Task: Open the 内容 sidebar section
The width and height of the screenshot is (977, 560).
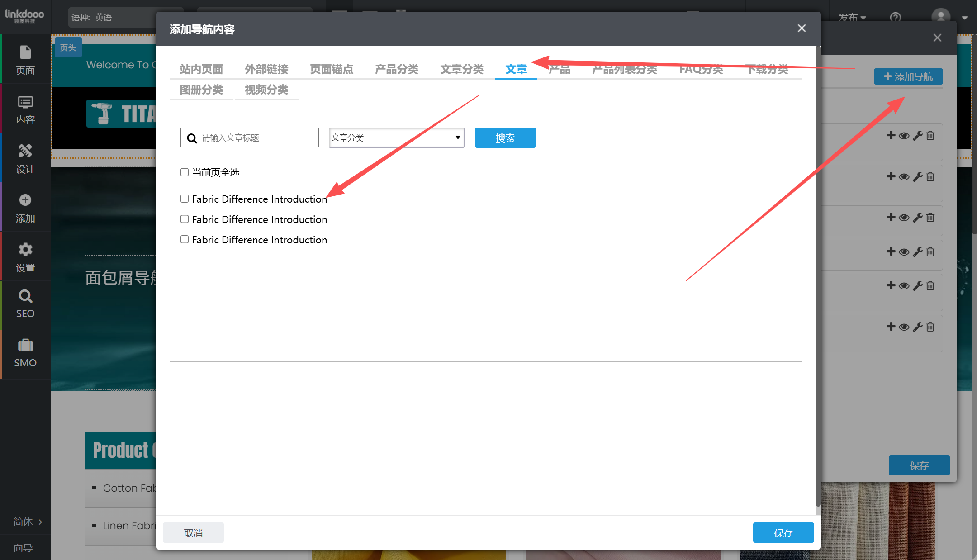Action: [x=25, y=109]
